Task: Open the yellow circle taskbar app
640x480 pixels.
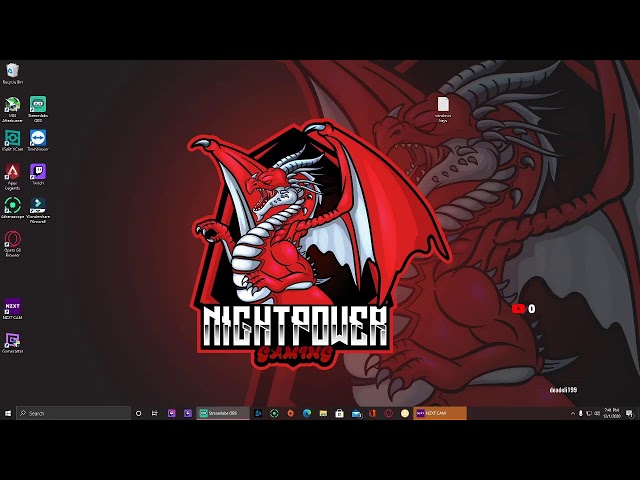Action: pyautogui.click(x=405, y=413)
